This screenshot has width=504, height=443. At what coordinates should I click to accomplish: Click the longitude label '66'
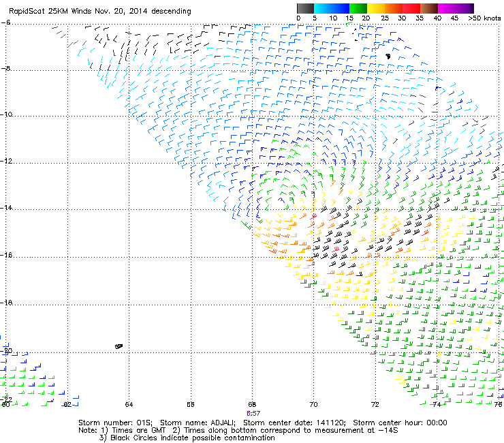click(191, 404)
